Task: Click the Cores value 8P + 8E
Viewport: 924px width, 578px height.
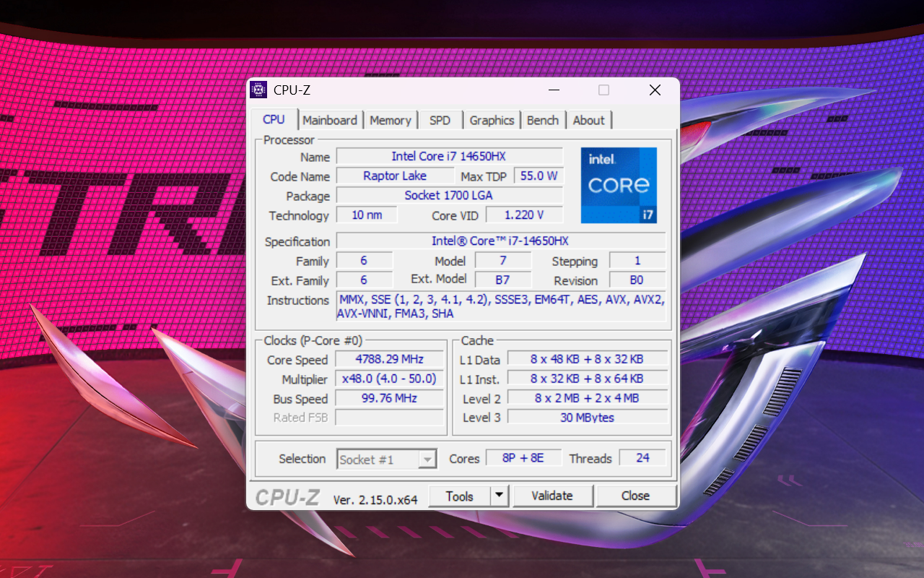Action: coord(523,458)
